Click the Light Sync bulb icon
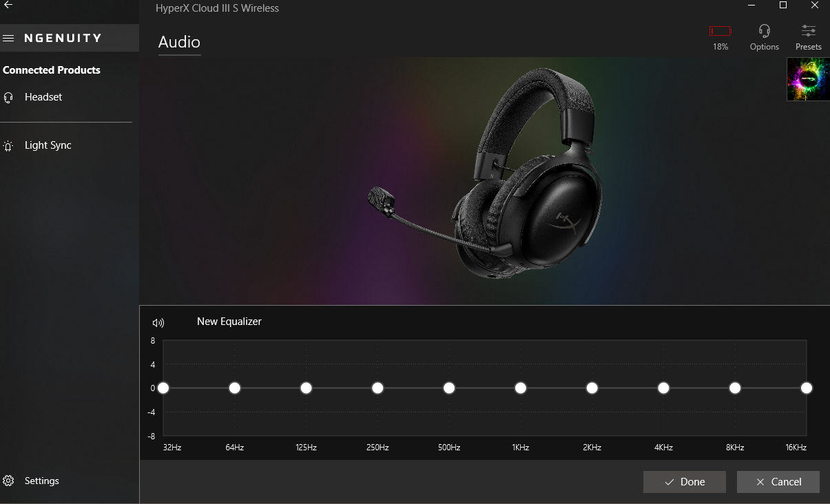 point(8,146)
